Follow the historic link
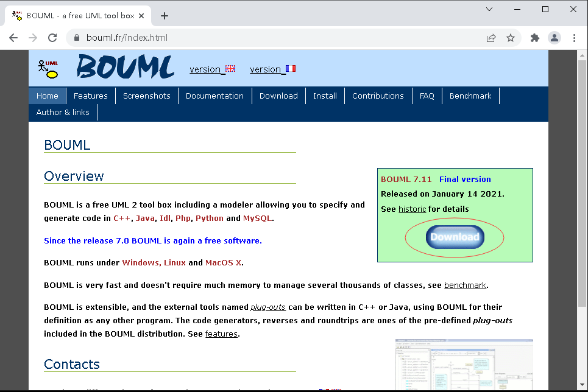The width and height of the screenshot is (588, 392). [x=412, y=209]
